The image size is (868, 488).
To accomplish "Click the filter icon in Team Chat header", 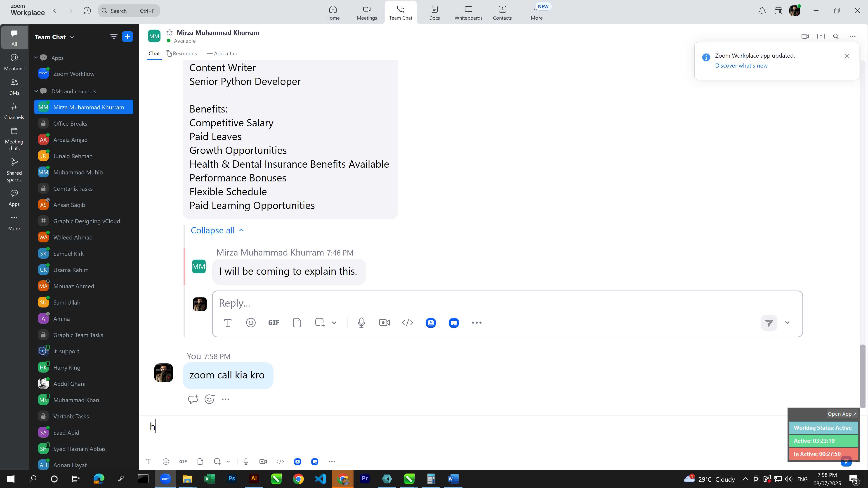I will pyautogui.click(x=114, y=37).
